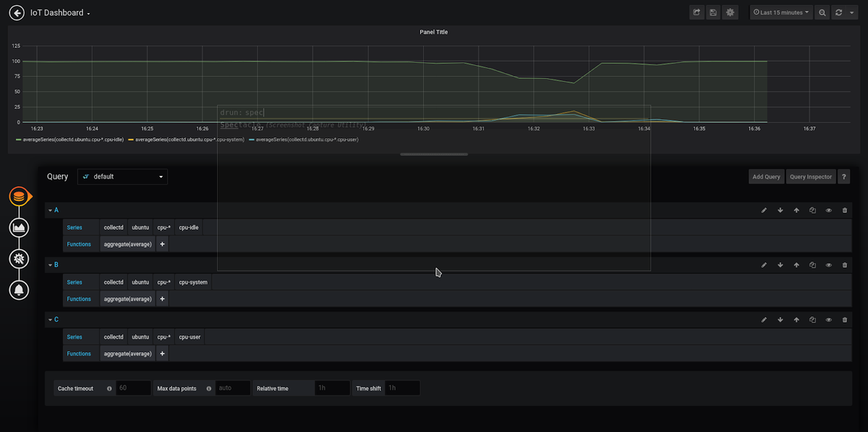
Task: Edit aggregate(average) function in query A
Action: coord(128,245)
